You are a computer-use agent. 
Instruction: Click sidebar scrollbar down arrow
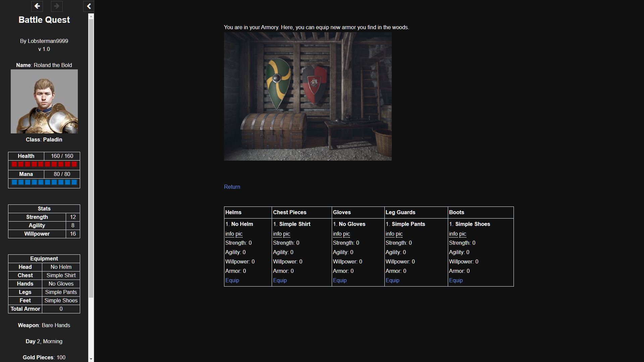coord(91,359)
